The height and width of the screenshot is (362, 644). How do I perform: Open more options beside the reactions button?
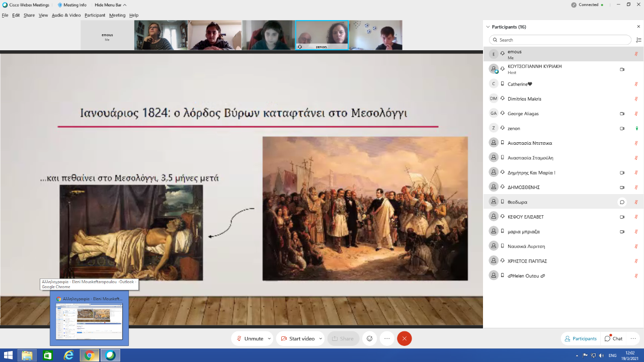(x=387, y=339)
